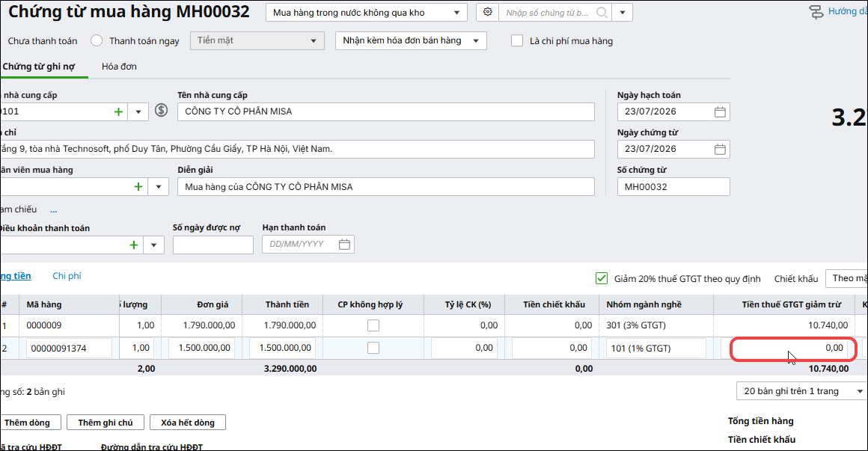Open the Hướng dẫn guide icon
The width and height of the screenshot is (868, 451).
(816, 12)
